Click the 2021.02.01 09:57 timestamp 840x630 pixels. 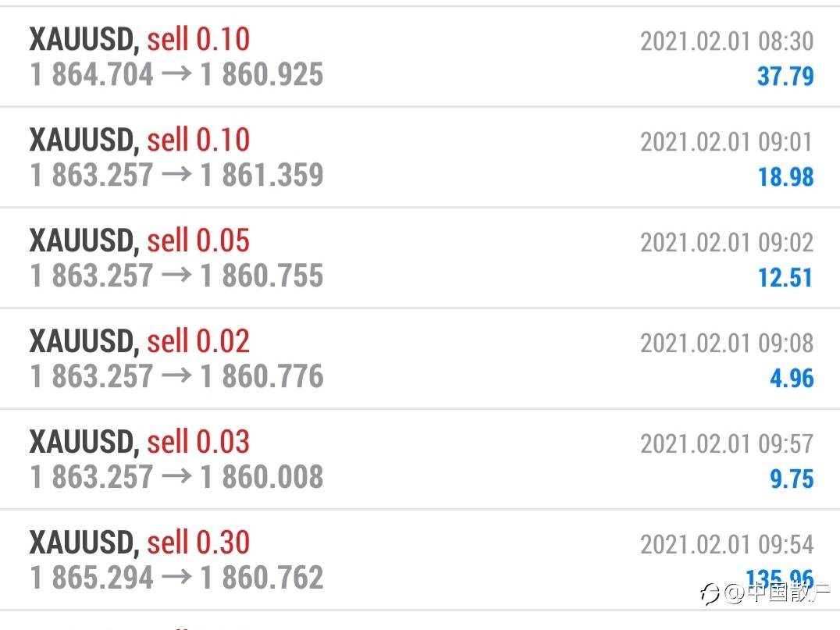[x=727, y=444]
